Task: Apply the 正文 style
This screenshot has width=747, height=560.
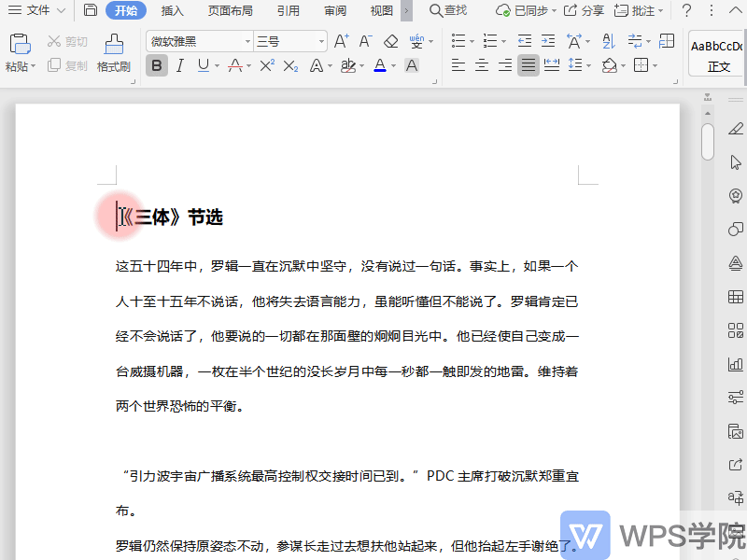Action: (x=717, y=53)
